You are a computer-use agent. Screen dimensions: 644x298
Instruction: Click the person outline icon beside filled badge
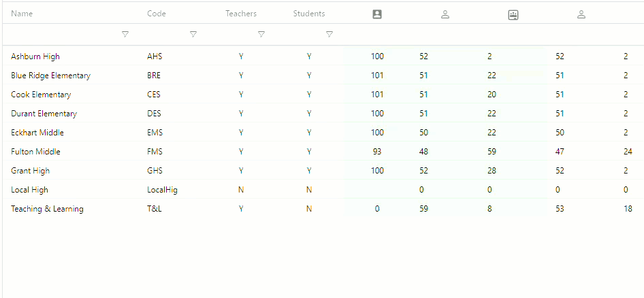pyautogui.click(x=445, y=14)
